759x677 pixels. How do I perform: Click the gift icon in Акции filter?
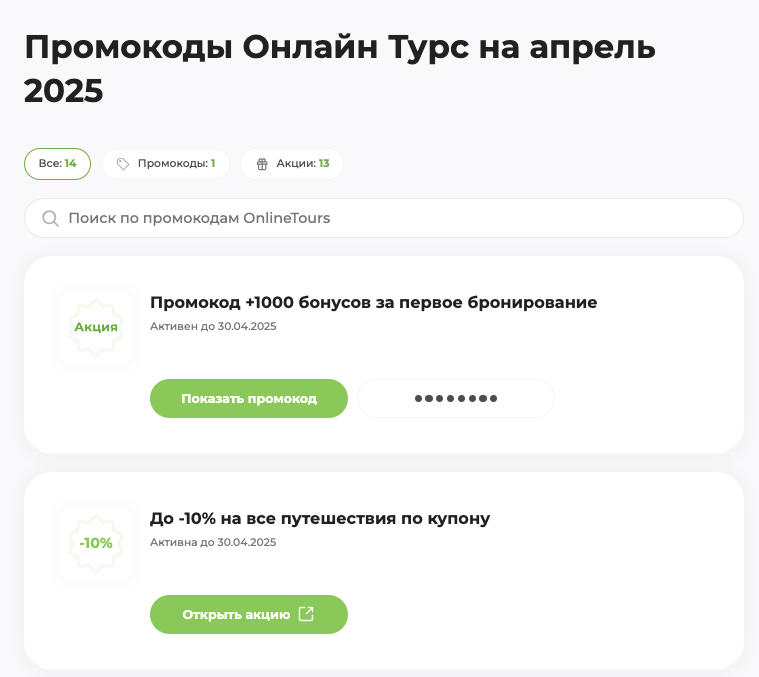pos(262,164)
